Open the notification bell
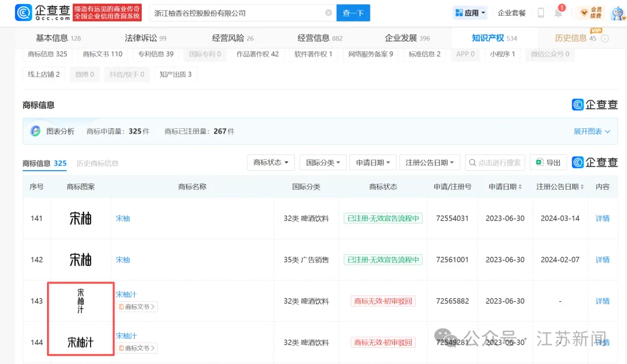 point(558,13)
